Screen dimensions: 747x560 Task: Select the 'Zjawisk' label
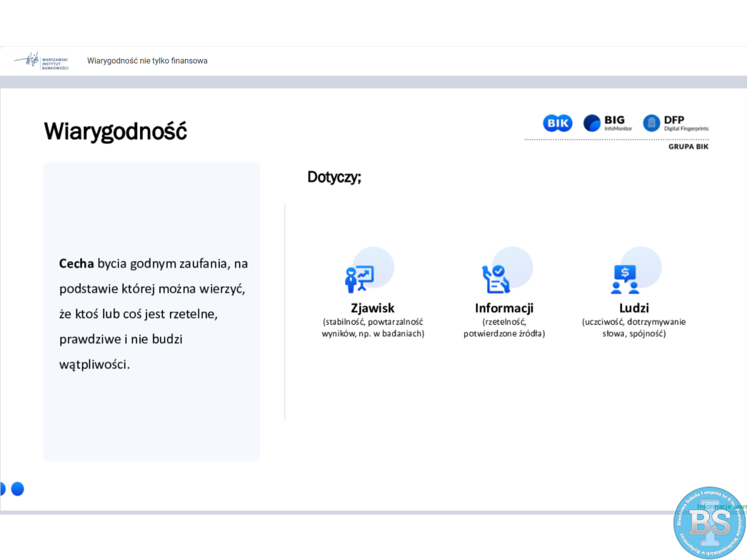point(372,308)
